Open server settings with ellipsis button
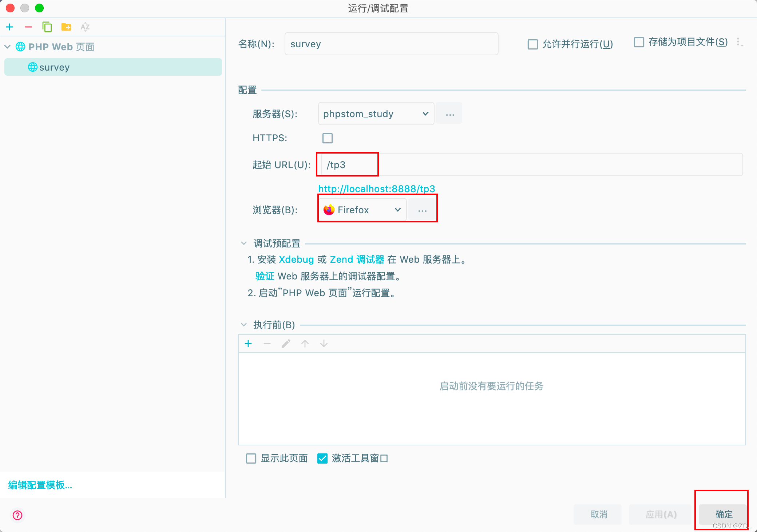This screenshot has width=757, height=532. point(450,114)
